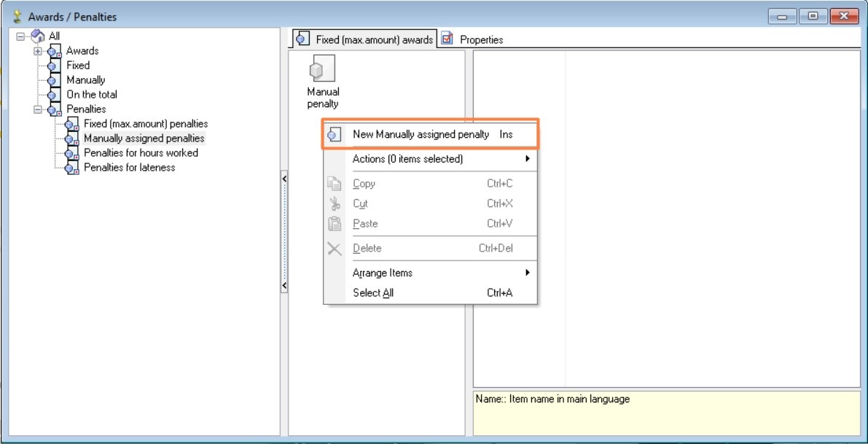
Task: Click Copy in the context menu
Action: (x=430, y=184)
